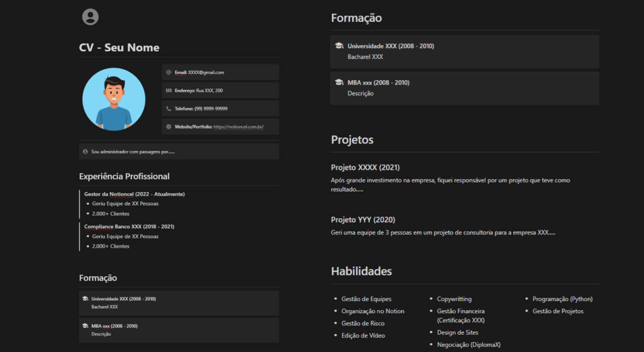Screen dimensions: 644x352
Task: Click the globe icon beside Website/Portfolio
Action: coord(169,127)
